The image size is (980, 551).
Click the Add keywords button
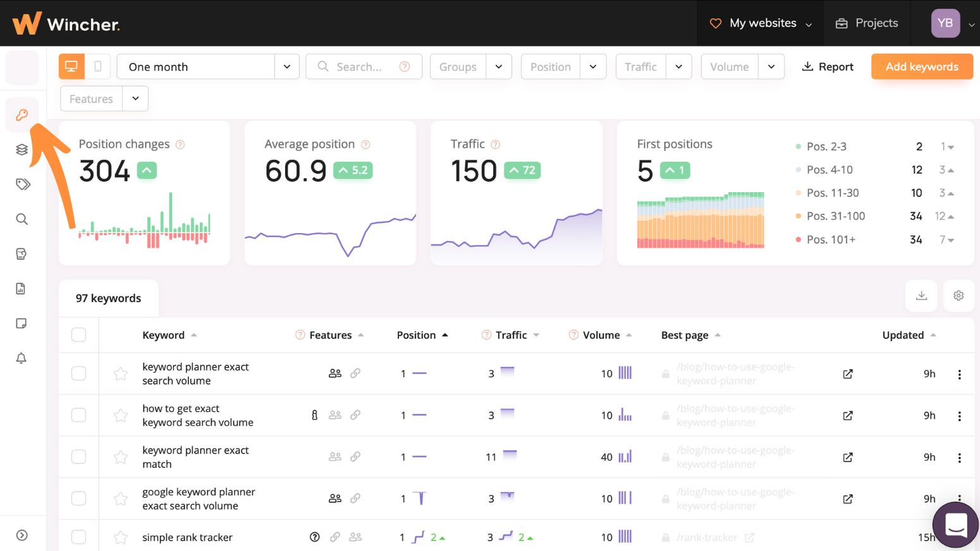(921, 66)
